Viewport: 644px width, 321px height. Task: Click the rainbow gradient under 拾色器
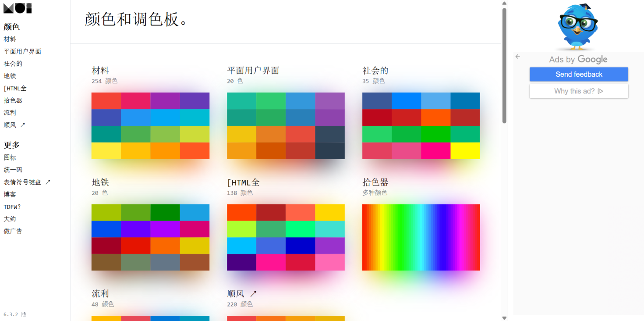click(x=421, y=237)
